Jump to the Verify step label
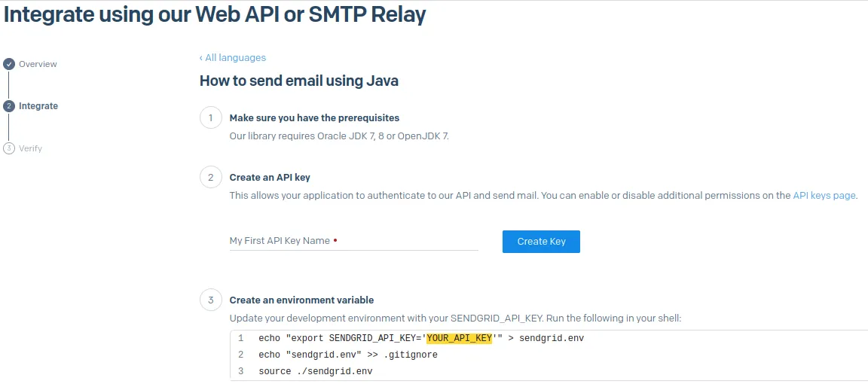The image size is (868, 384). click(31, 148)
